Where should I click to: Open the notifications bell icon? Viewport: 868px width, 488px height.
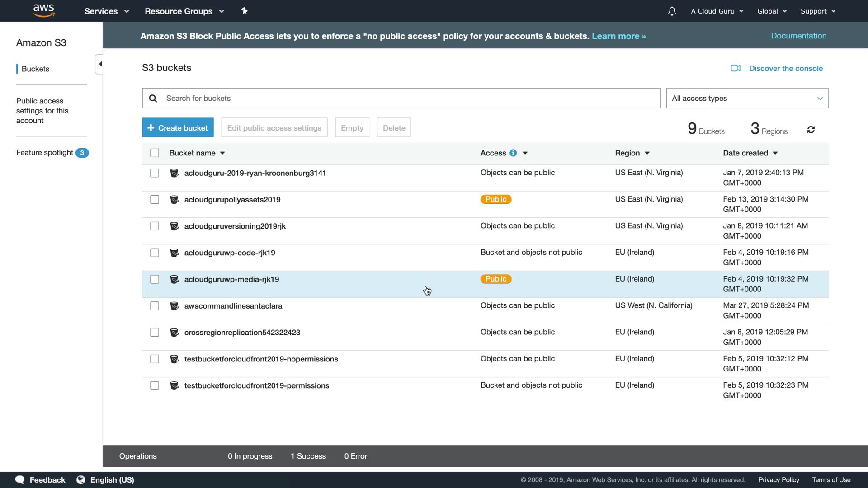(672, 11)
